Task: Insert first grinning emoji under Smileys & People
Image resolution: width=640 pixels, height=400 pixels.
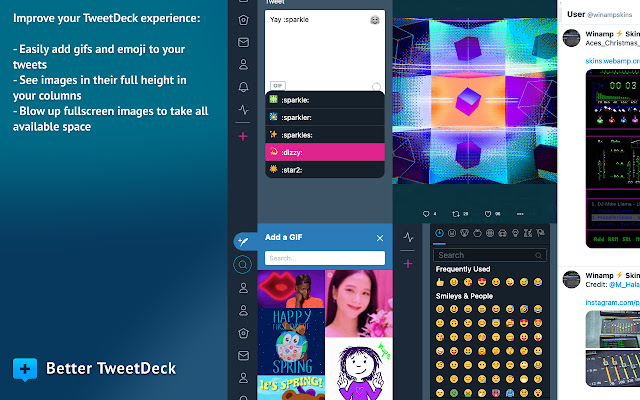Action: 440,309
